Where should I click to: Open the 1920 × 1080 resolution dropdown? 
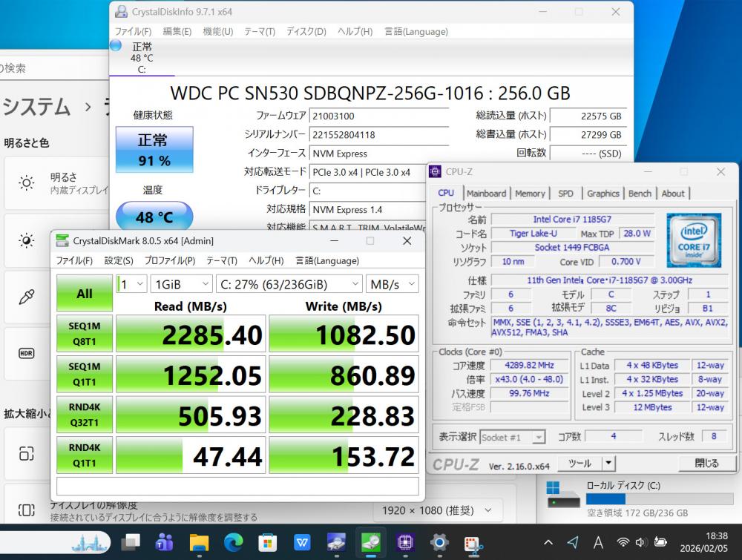(x=437, y=510)
